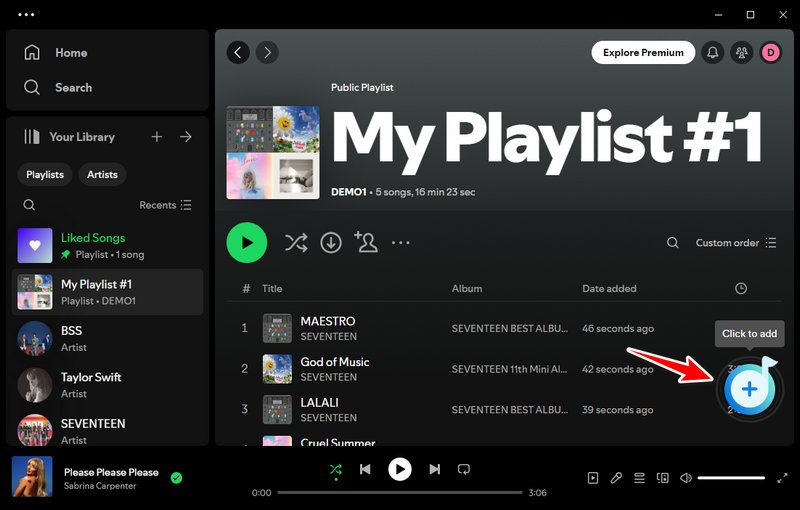Select the LALALI track

[x=504, y=410]
